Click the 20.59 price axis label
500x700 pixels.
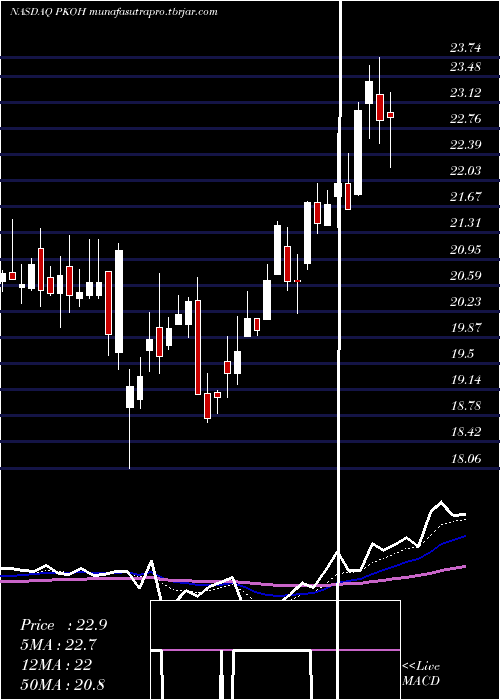pyautogui.click(x=466, y=275)
